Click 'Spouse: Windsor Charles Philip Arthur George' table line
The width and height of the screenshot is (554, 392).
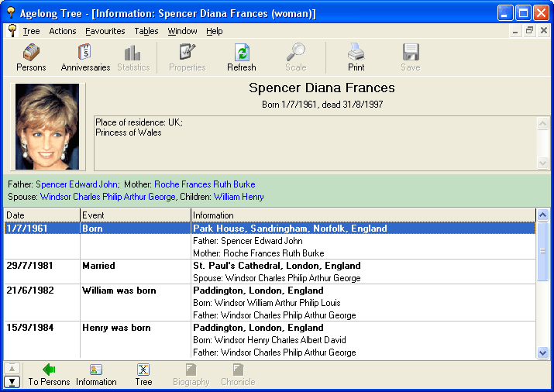point(277,278)
